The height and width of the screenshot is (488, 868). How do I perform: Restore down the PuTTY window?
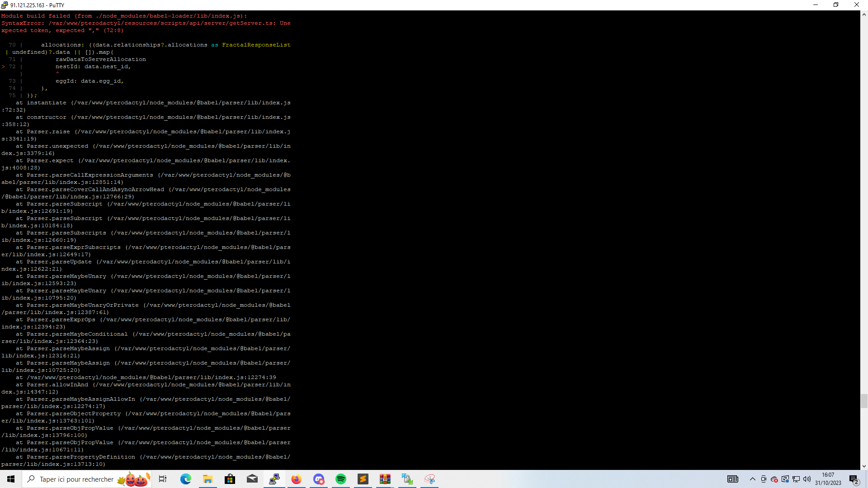click(836, 5)
